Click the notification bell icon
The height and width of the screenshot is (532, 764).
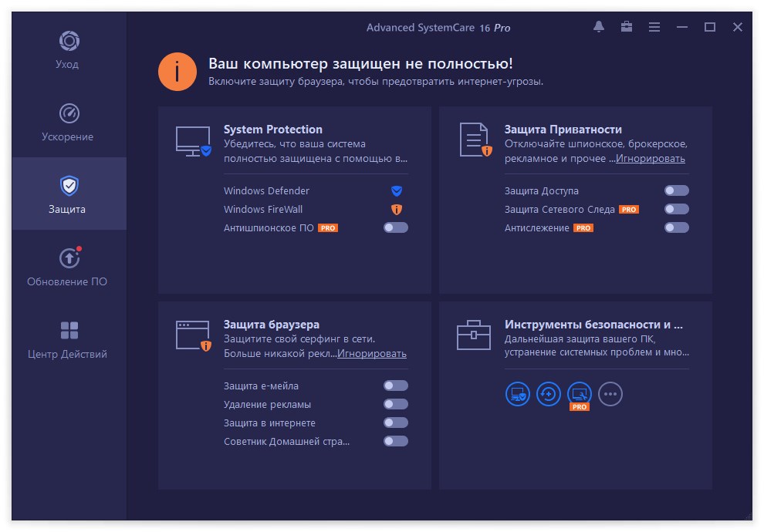point(599,27)
